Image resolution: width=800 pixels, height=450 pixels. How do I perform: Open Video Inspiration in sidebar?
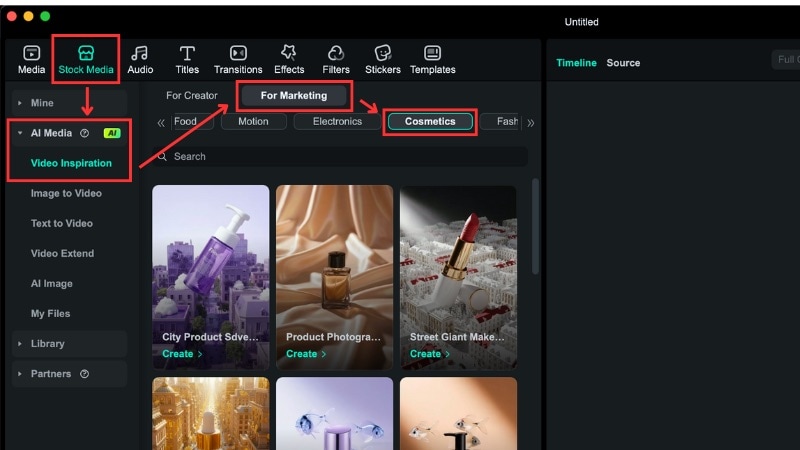click(x=71, y=163)
